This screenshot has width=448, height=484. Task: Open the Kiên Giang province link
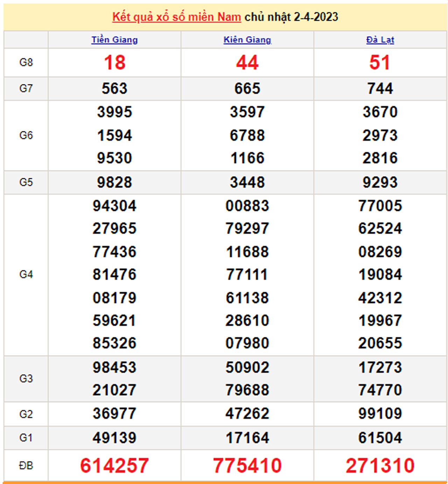247,40
